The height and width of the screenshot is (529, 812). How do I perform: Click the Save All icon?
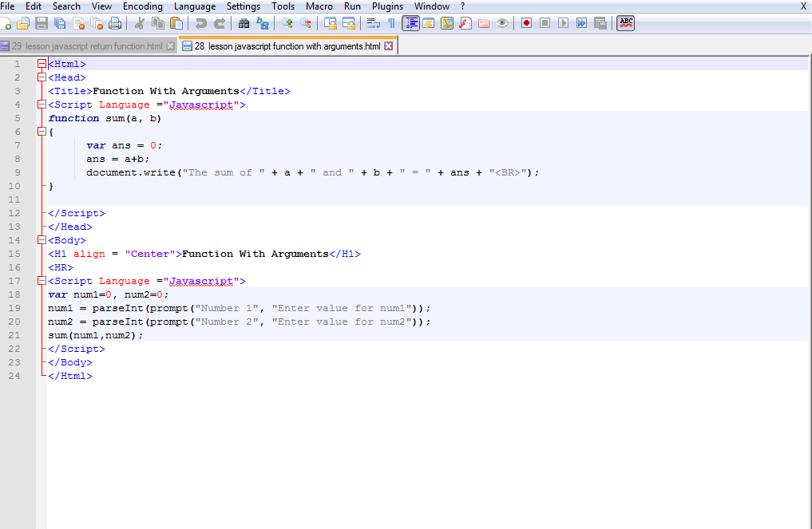click(60, 23)
